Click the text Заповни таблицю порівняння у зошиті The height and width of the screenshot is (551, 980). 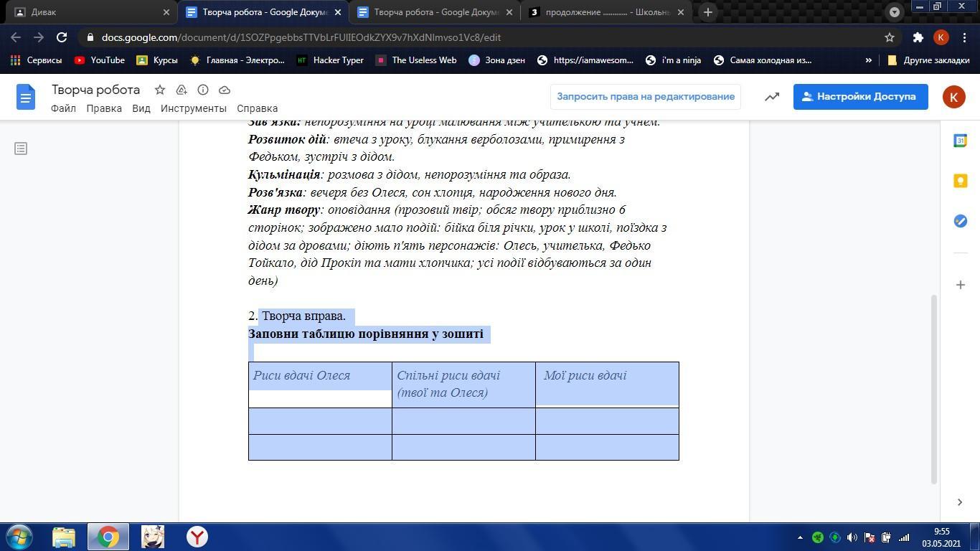[366, 334]
